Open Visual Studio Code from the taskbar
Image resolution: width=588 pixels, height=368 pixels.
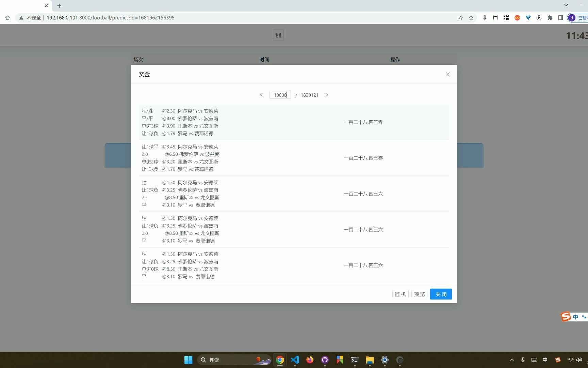[295, 360]
